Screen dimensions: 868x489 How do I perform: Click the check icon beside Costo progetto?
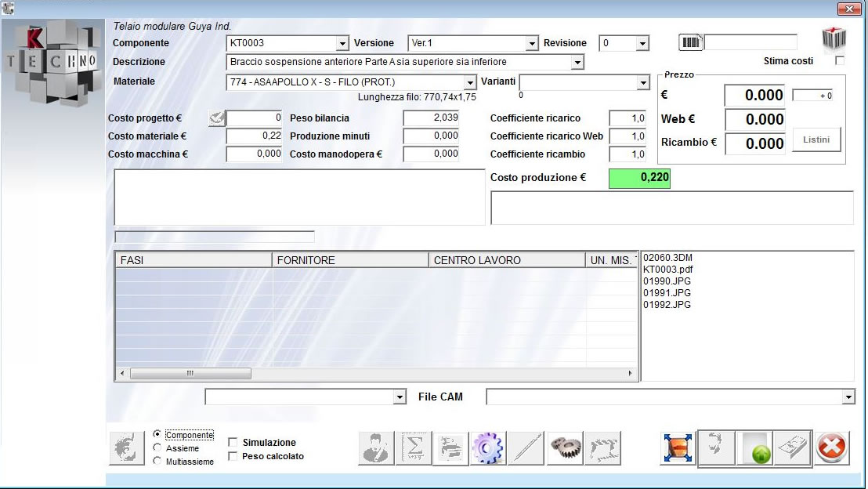pos(216,118)
